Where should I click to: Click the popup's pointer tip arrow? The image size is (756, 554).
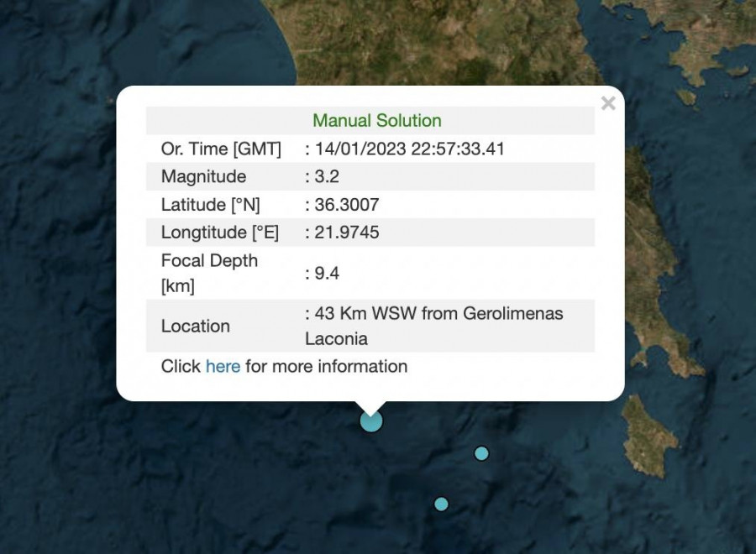coord(370,405)
